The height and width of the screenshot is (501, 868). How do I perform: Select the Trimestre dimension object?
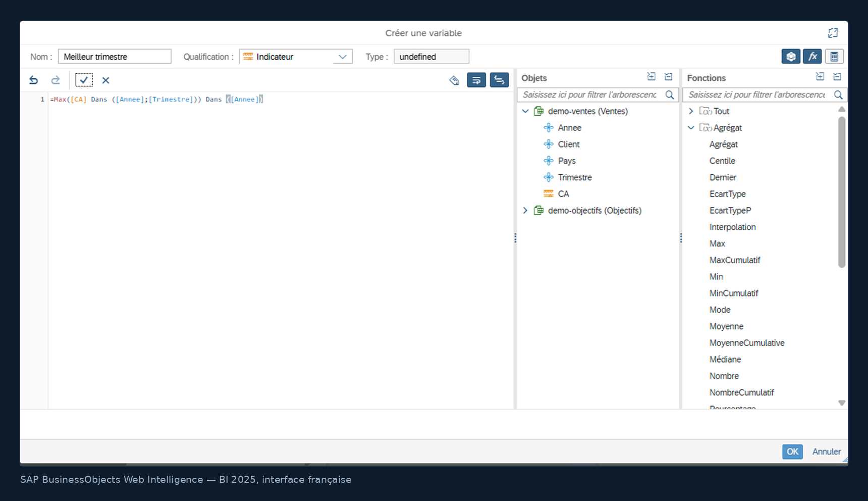pyautogui.click(x=575, y=177)
